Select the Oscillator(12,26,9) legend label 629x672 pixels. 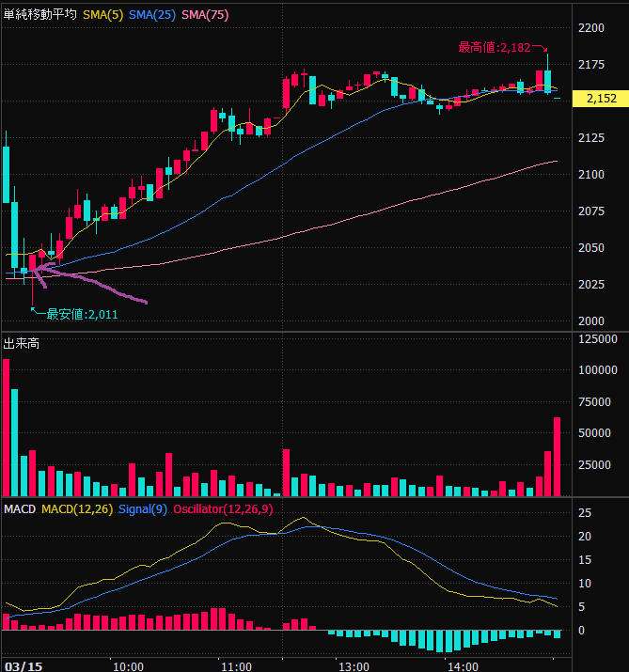(x=223, y=509)
